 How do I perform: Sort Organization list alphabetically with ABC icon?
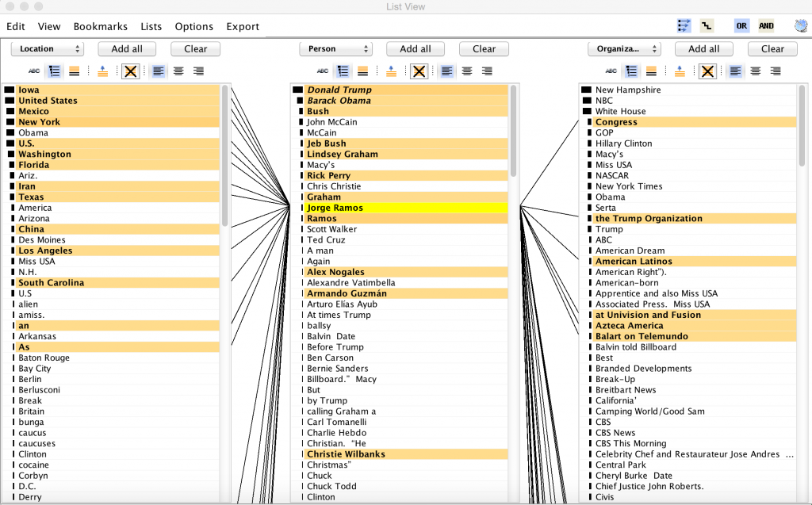coord(611,71)
